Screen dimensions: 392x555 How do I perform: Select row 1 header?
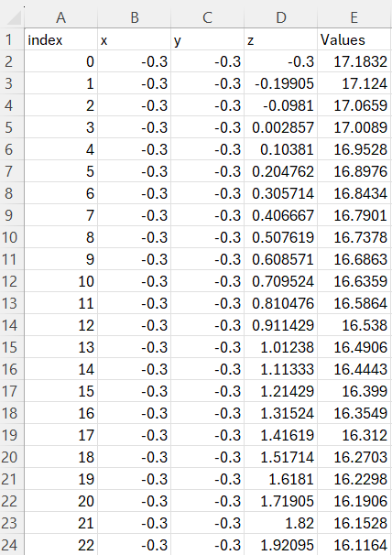pyautogui.click(x=12, y=39)
